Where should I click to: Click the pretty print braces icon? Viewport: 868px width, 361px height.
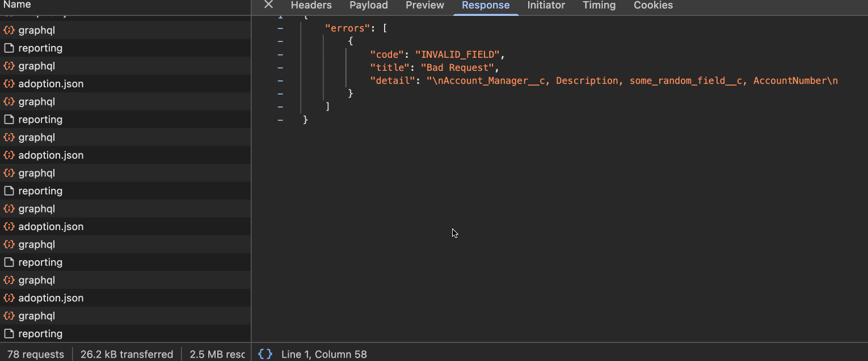[x=265, y=354]
